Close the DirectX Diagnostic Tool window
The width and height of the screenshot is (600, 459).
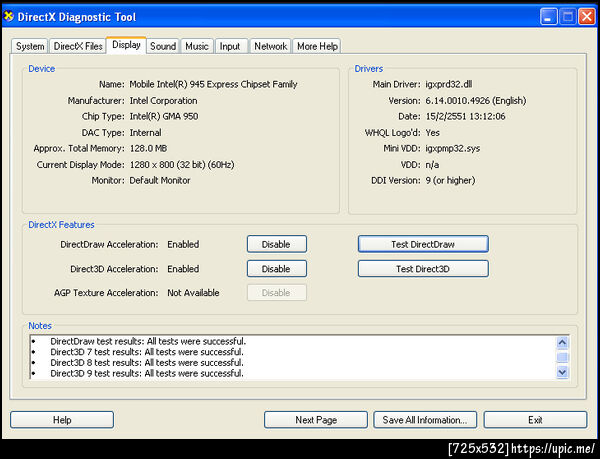587,17
